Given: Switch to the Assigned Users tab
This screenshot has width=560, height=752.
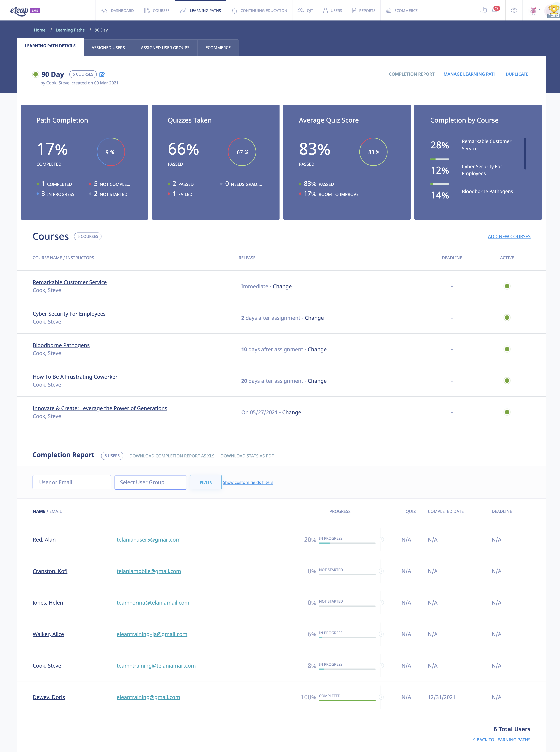Looking at the screenshot, I should click(x=108, y=48).
